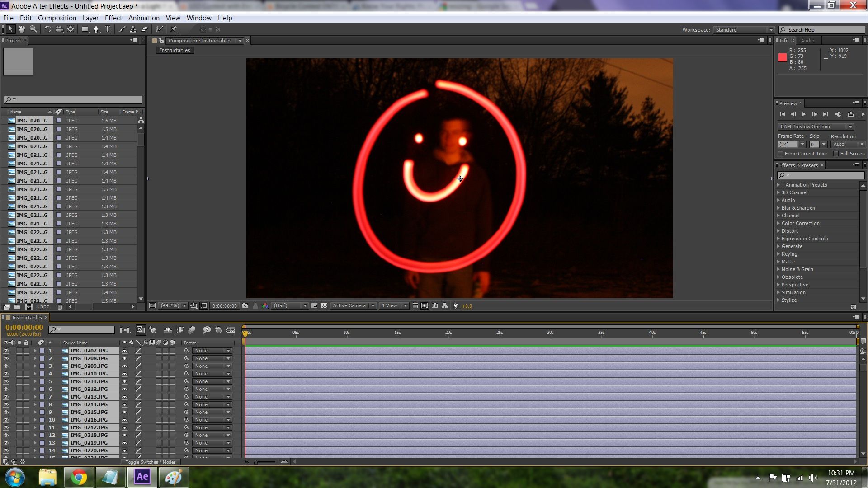This screenshot has height=488, width=868.
Task: Pick the Pen tool in the toolbar
Action: tap(96, 29)
